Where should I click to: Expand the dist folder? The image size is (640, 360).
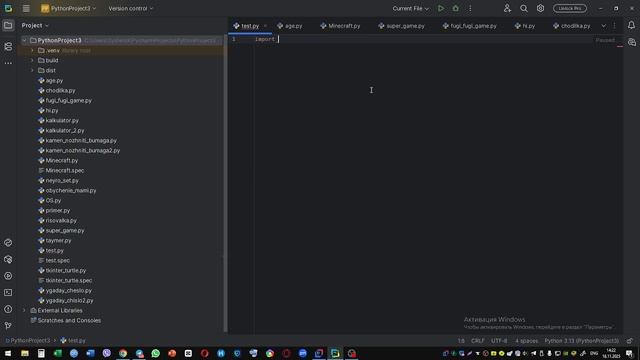pos(32,71)
